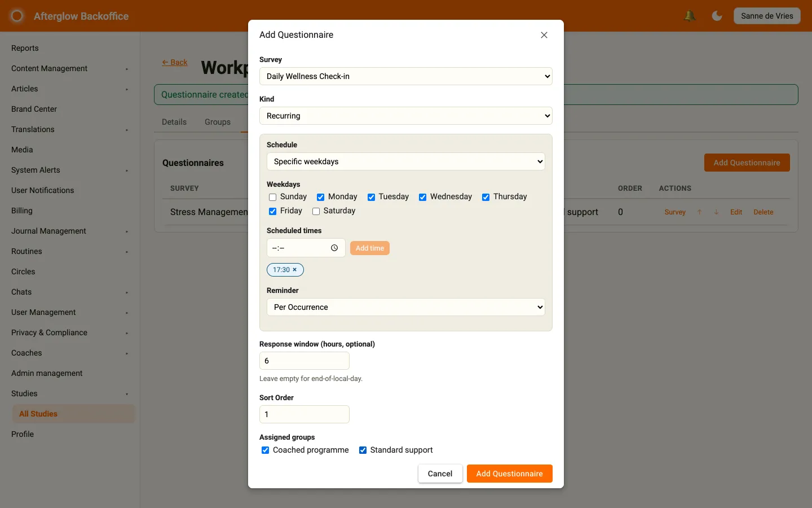Click the Cancel button
This screenshot has height=508, width=812.
tap(440, 474)
